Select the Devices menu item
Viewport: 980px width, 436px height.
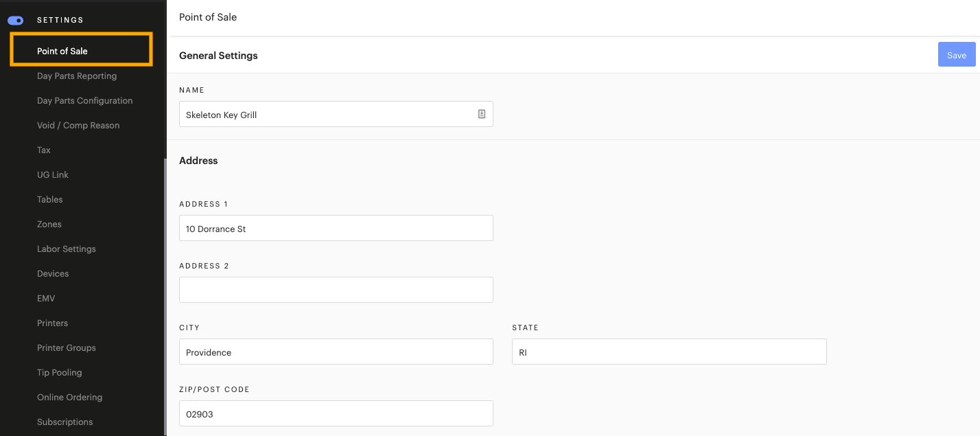coord(53,274)
